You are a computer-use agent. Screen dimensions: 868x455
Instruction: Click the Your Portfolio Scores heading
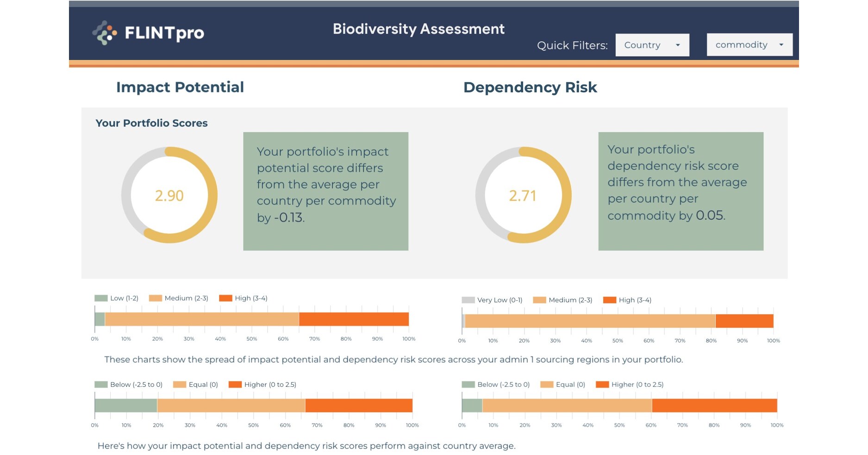click(x=151, y=123)
